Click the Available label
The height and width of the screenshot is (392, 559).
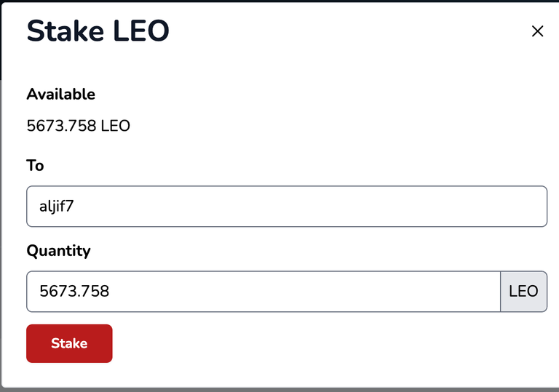click(61, 95)
